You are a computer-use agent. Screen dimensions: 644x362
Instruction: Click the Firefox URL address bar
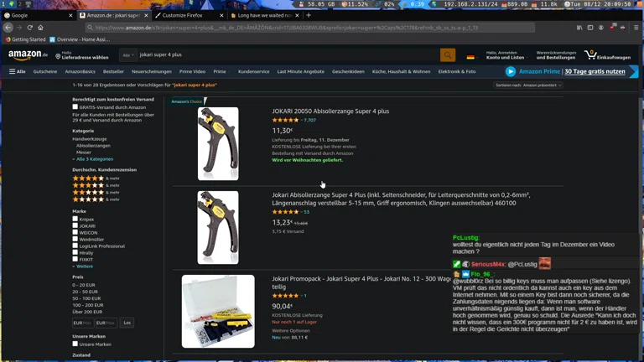coord(309,28)
